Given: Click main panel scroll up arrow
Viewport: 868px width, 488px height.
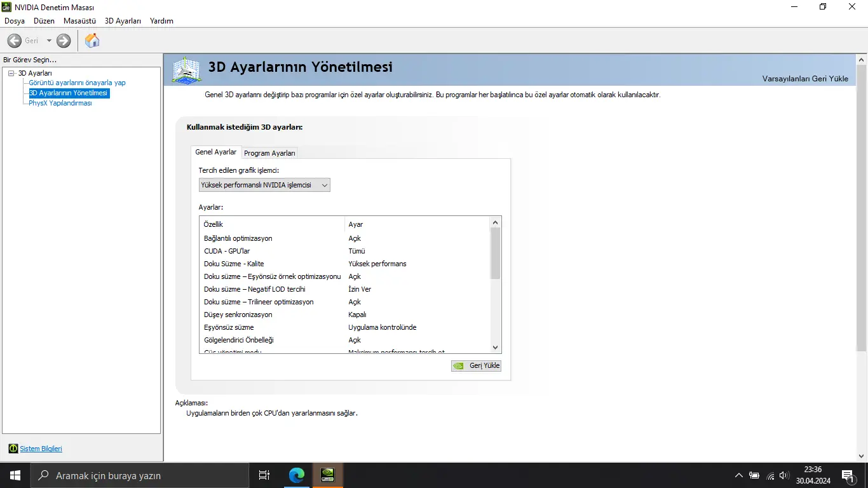Looking at the screenshot, I should pyautogui.click(x=862, y=60).
